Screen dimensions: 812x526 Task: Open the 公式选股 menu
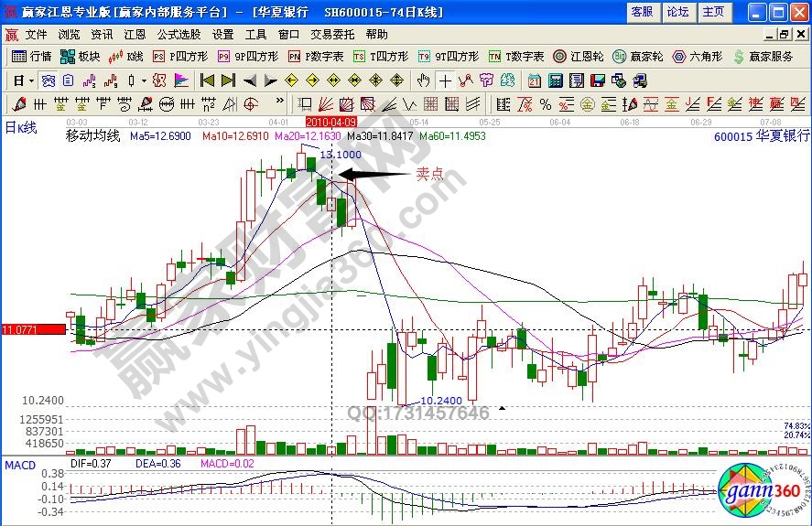(x=179, y=34)
